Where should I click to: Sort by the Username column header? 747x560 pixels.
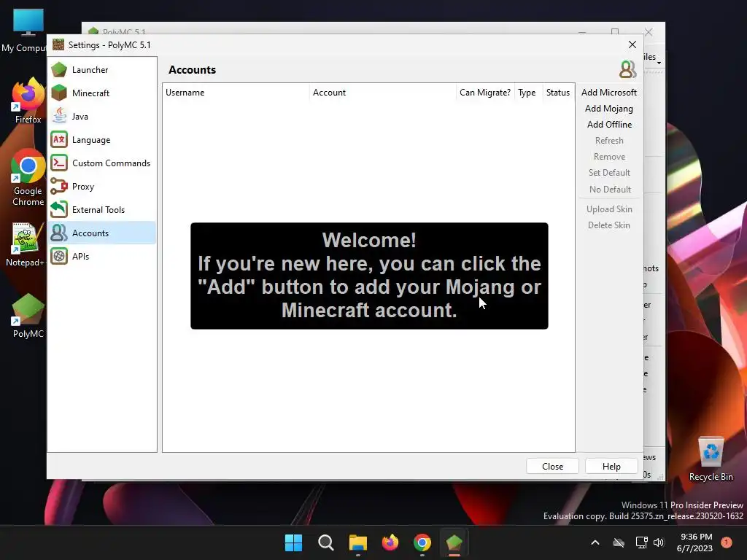coord(236,93)
